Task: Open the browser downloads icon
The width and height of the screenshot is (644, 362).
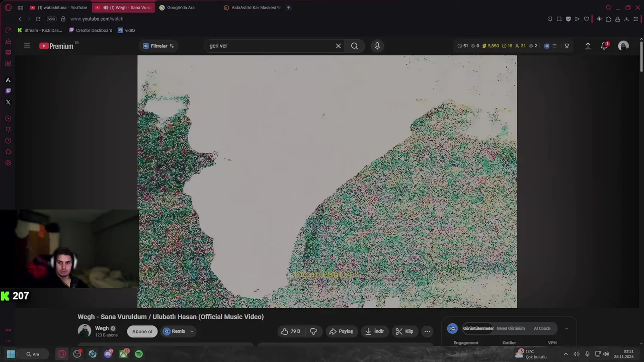Action: pyautogui.click(x=626, y=19)
